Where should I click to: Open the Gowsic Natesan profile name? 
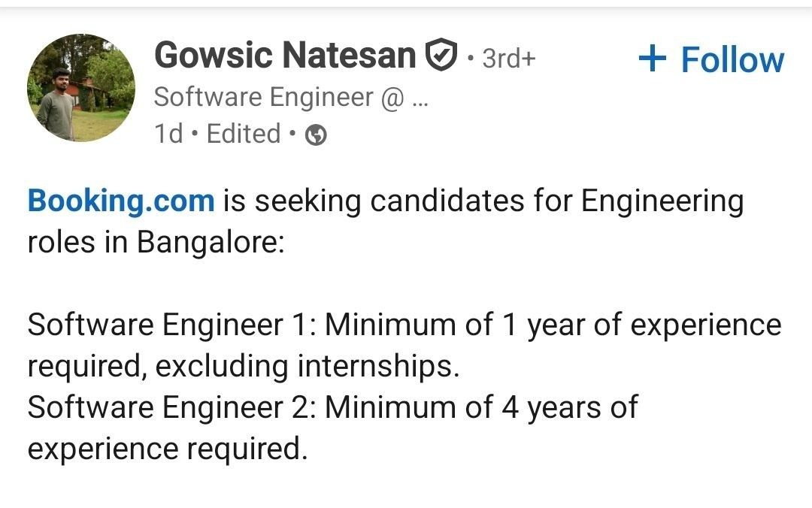coord(284,56)
